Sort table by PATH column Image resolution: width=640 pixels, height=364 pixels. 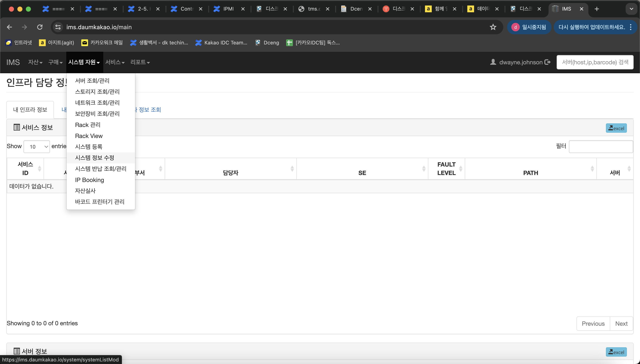click(x=531, y=168)
